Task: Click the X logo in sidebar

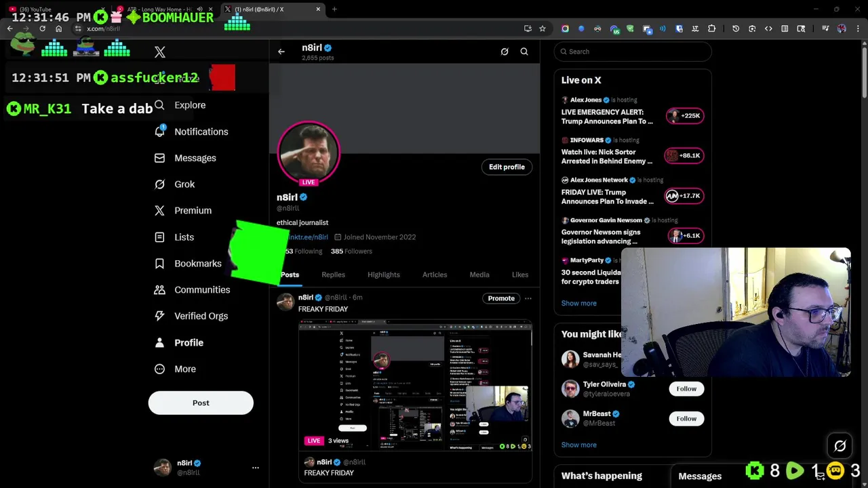Action: click(x=160, y=52)
